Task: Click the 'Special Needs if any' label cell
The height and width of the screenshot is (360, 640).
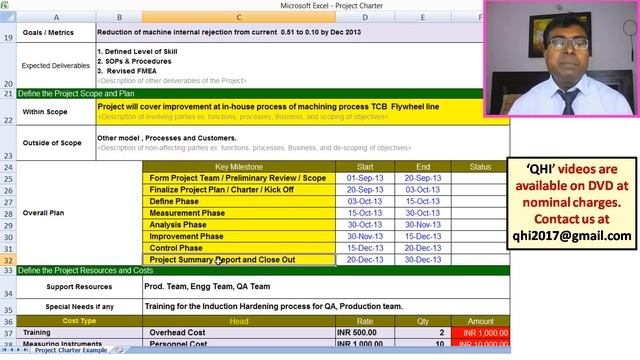Action: (x=79, y=307)
